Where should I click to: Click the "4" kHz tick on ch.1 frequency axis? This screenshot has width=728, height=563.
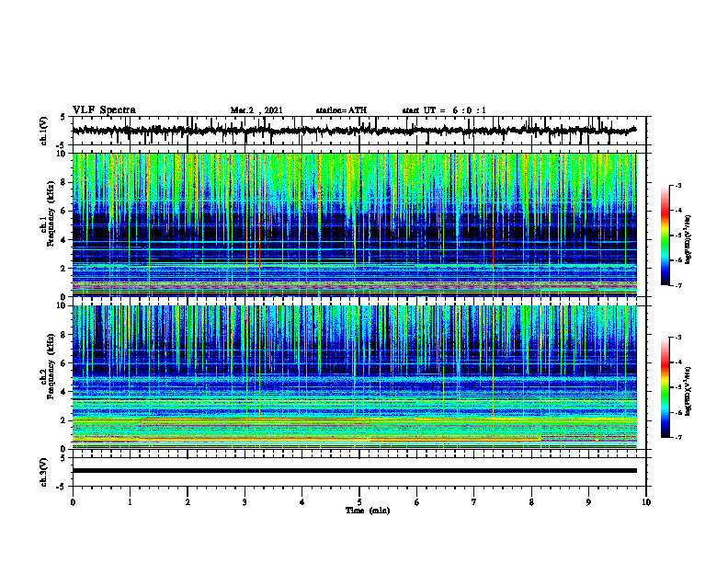tap(63, 240)
